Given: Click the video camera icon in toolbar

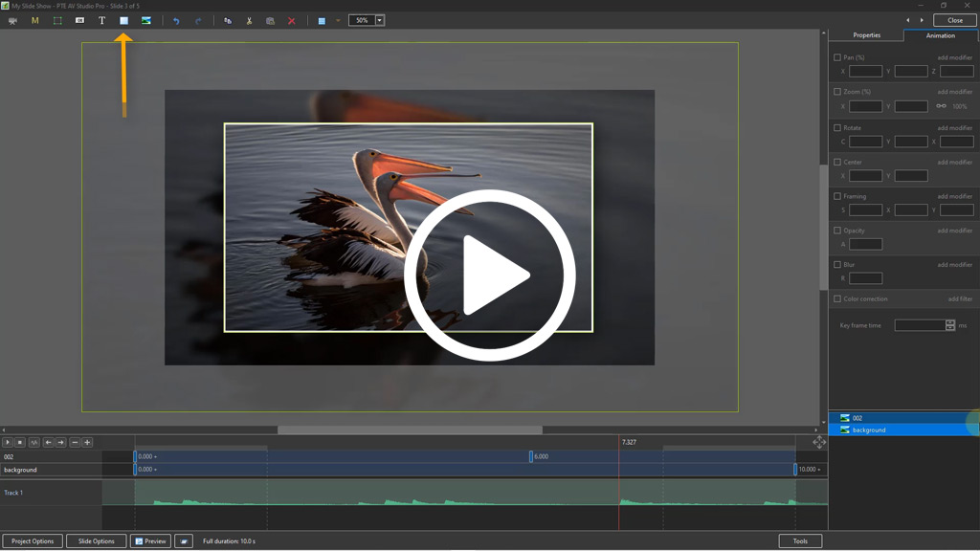Looking at the screenshot, I should coord(12,21).
